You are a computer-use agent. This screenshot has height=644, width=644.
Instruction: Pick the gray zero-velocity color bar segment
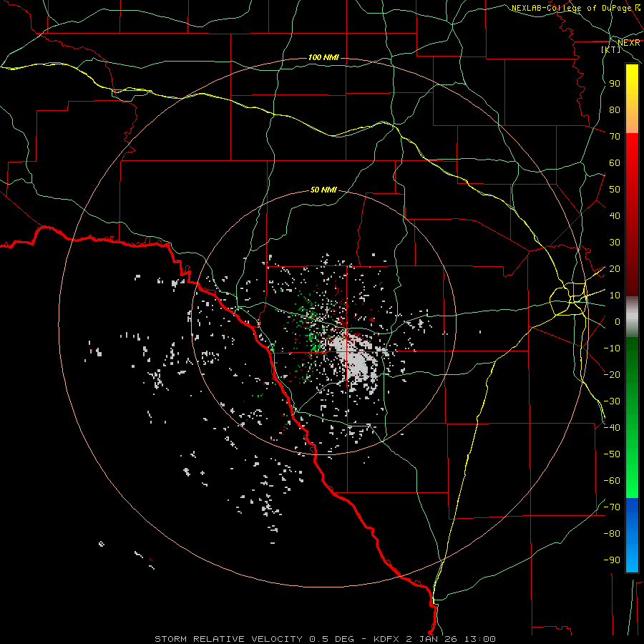(x=632, y=317)
